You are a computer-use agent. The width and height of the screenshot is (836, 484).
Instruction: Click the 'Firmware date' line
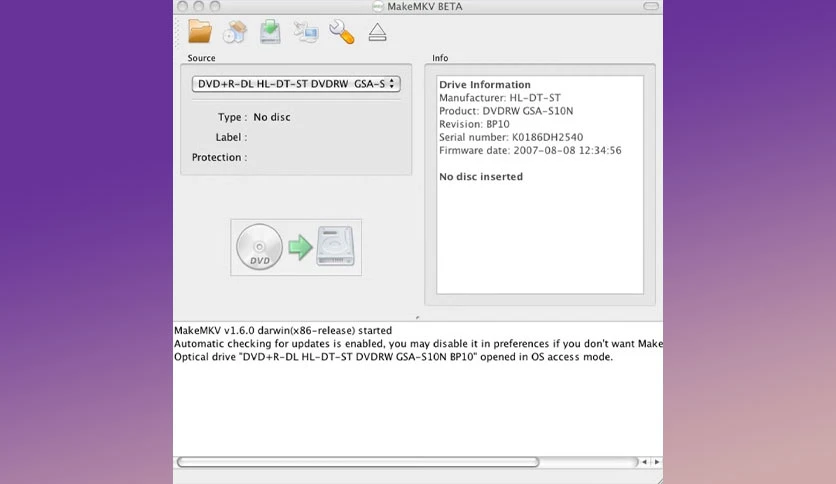tap(530, 150)
